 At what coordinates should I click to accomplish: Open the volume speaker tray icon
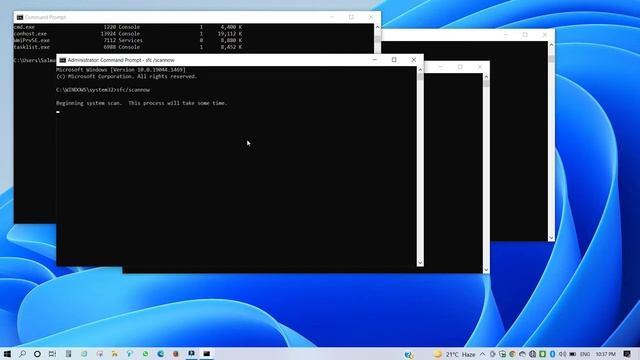click(562, 354)
